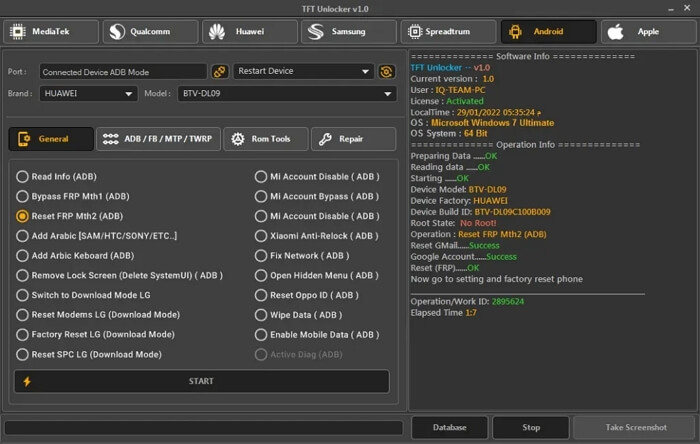
Task: Select Read Info (ADB) option
Action: coord(56,177)
